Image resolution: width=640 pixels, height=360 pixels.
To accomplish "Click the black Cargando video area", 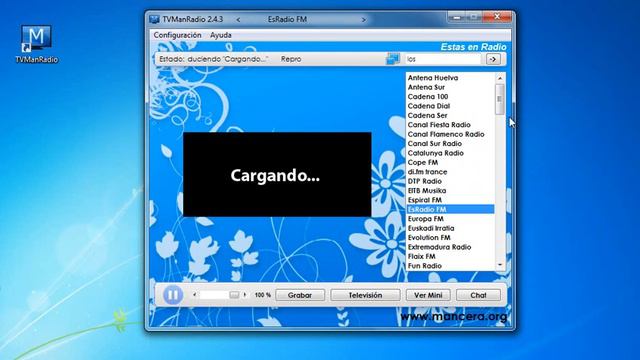I will click(x=277, y=174).
